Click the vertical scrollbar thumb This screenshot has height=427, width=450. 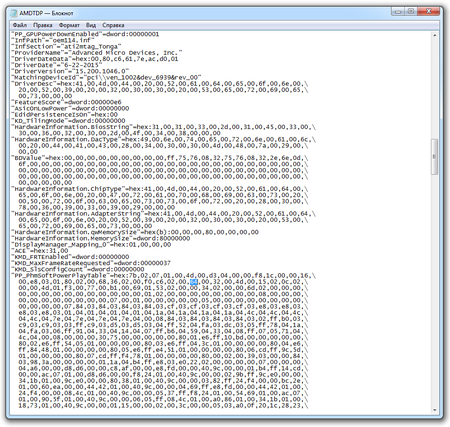tap(434, 157)
